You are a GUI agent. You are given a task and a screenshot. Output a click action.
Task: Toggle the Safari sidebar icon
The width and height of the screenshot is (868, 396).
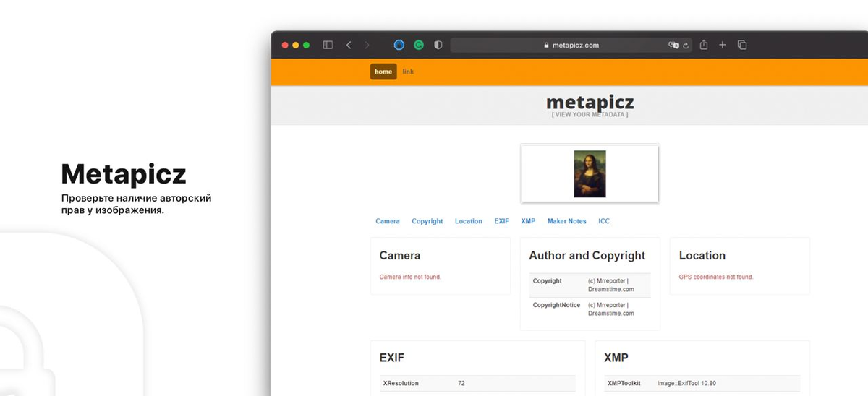pyautogui.click(x=328, y=45)
